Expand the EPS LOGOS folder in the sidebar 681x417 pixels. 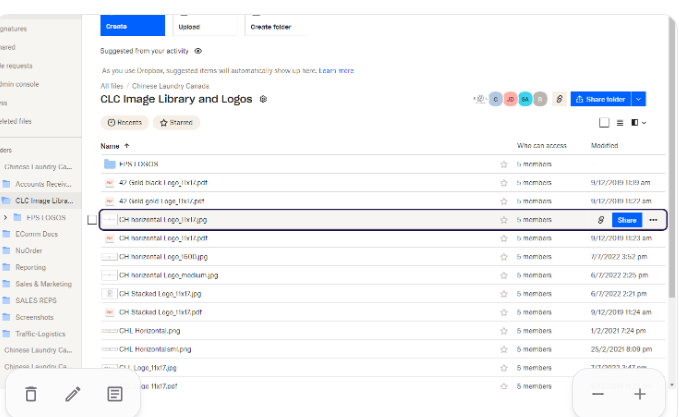(7, 216)
